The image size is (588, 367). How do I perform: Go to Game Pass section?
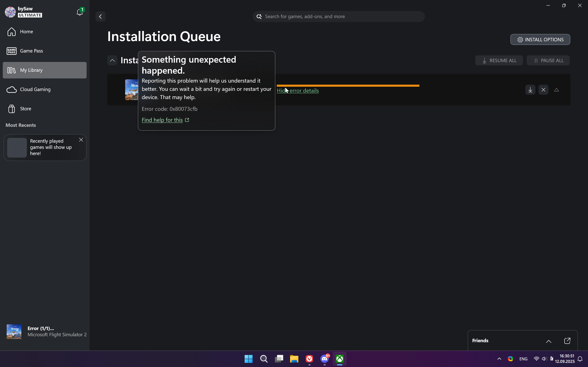click(31, 51)
